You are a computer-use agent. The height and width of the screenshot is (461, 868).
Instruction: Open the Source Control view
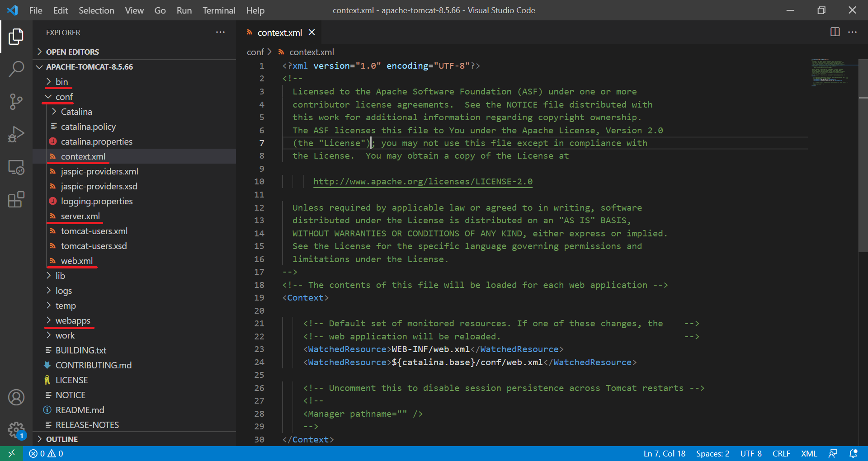16,102
